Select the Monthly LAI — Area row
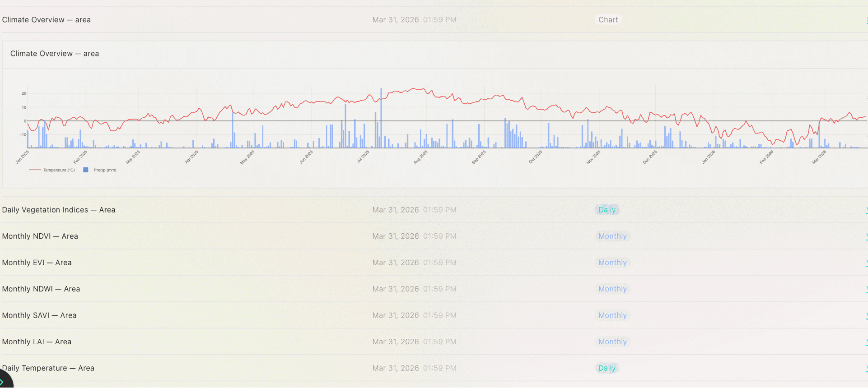The image size is (868, 388). coord(37,342)
